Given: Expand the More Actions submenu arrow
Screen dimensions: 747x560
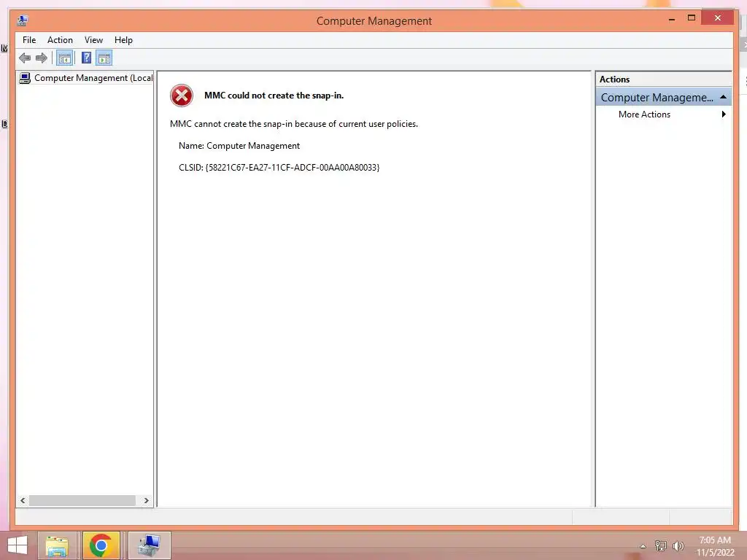Looking at the screenshot, I should click(x=724, y=114).
